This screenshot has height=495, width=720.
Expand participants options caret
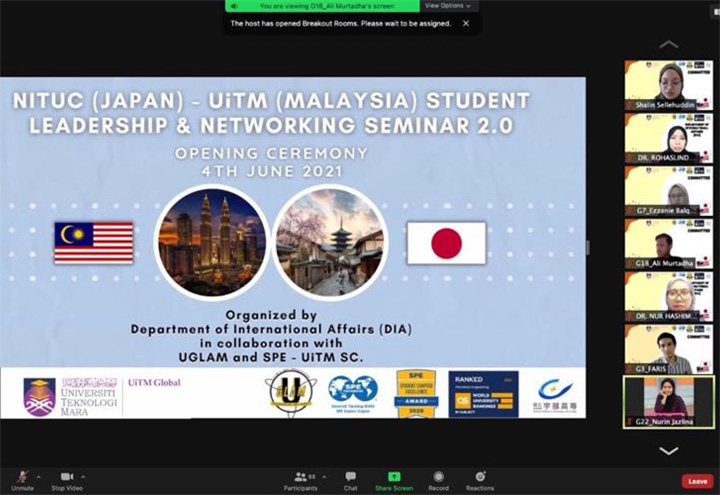(325, 477)
